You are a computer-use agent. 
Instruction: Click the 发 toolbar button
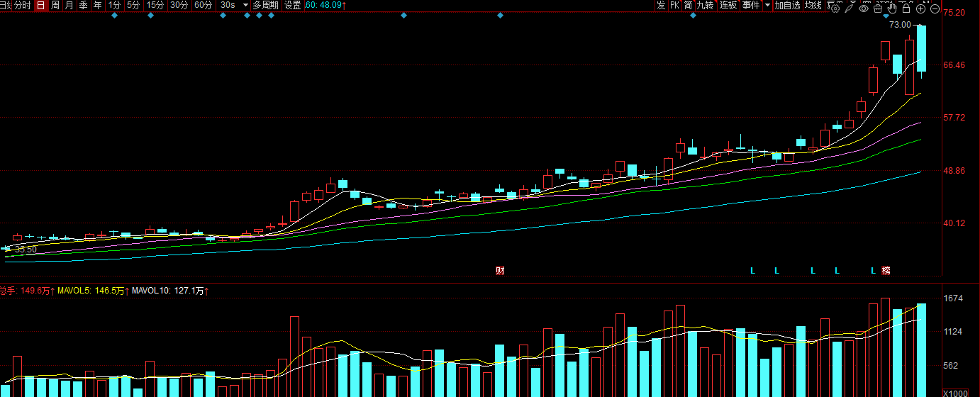tap(661, 5)
